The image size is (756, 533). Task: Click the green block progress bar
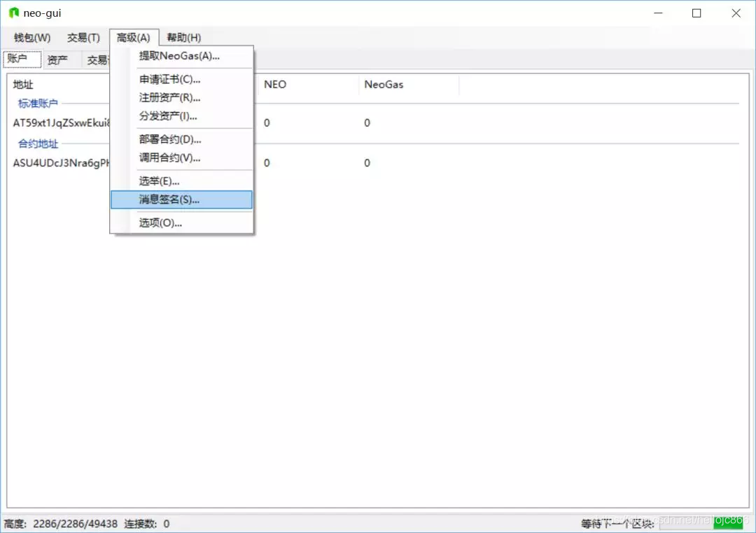[x=701, y=523]
